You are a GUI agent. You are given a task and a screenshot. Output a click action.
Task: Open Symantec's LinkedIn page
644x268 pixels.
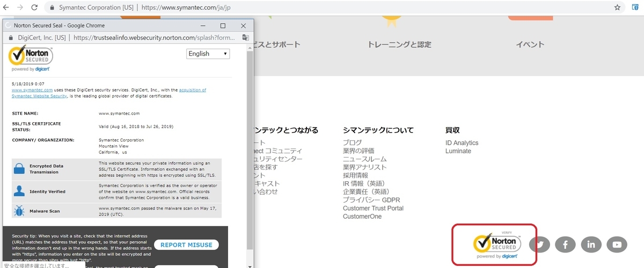pos(591,244)
